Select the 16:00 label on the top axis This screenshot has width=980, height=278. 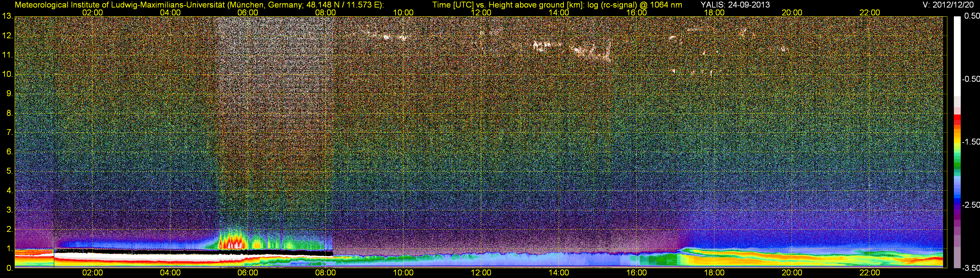coord(636,12)
